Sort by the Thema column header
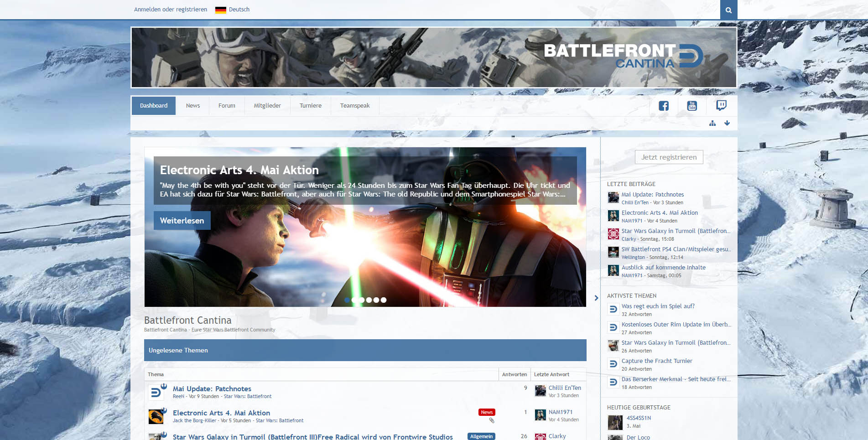Screen dimensions: 868x440 pyautogui.click(x=156, y=374)
